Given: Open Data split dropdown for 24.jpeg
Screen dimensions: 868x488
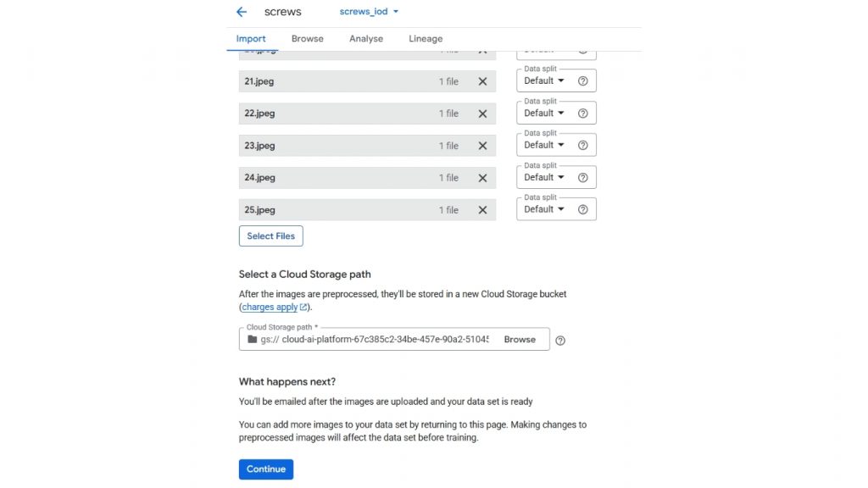Looking at the screenshot, I should (x=544, y=177).
